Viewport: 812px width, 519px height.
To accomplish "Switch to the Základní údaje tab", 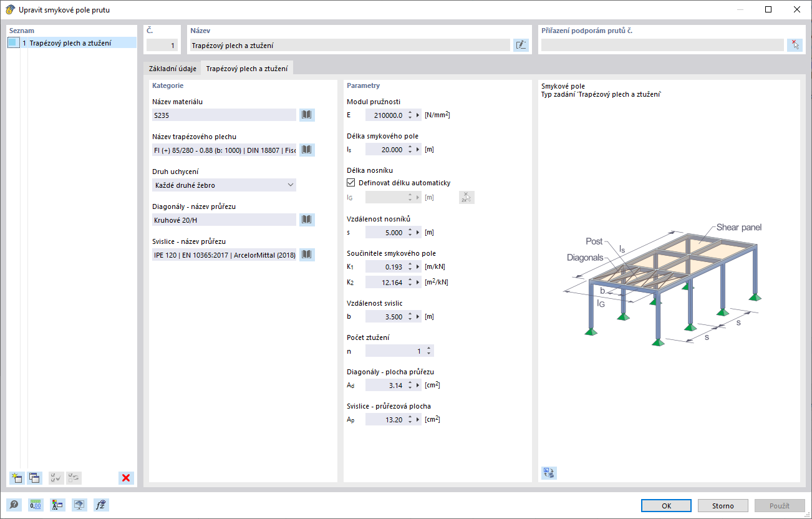I will pos(173,69).
